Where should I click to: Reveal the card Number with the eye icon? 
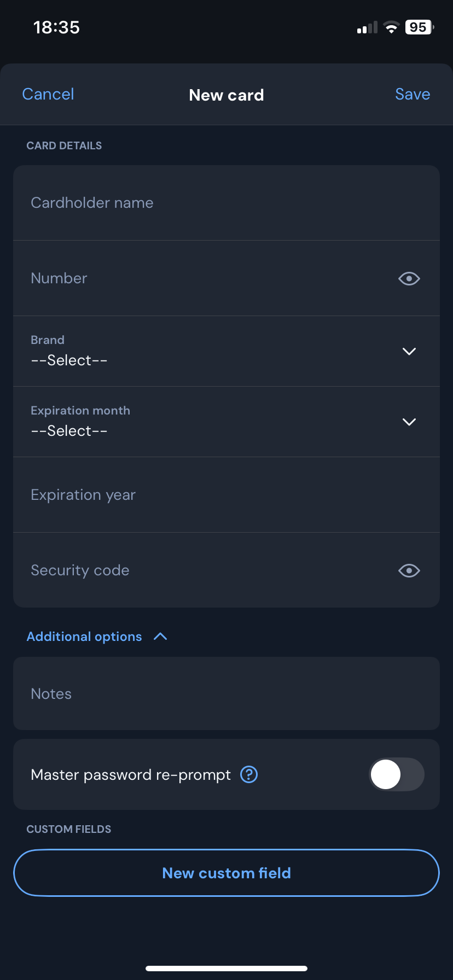[x=409, y=278]
